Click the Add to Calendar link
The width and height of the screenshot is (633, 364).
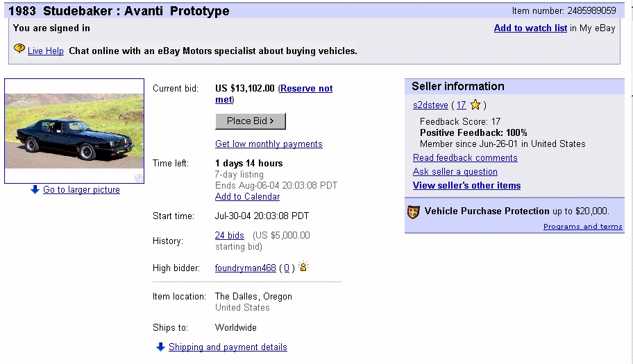coord(248,196)
